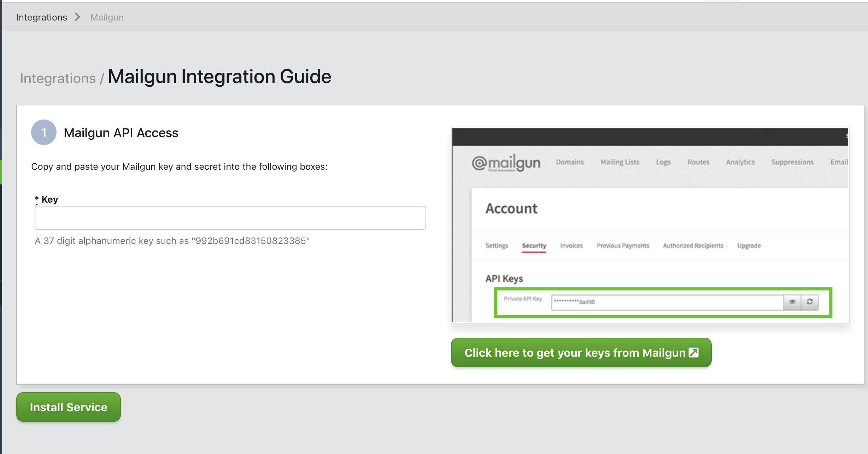Click the '37 digit alphanumeric key' hint text

172,241
